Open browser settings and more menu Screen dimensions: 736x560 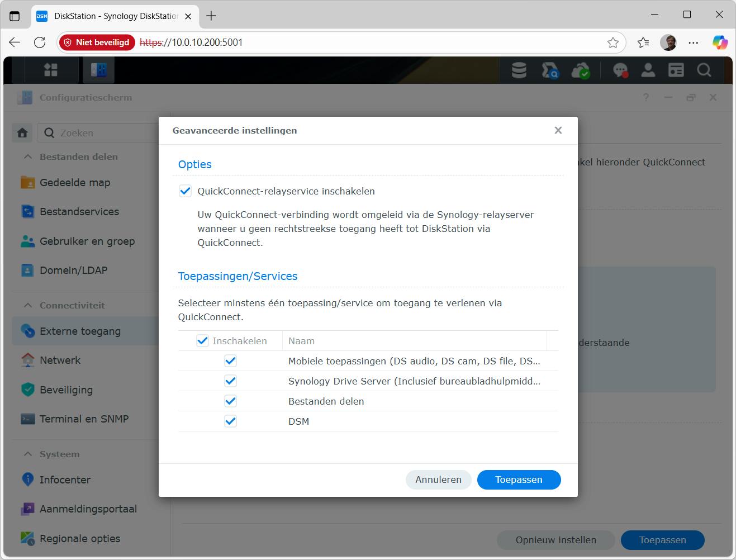[x=694, y=42]
